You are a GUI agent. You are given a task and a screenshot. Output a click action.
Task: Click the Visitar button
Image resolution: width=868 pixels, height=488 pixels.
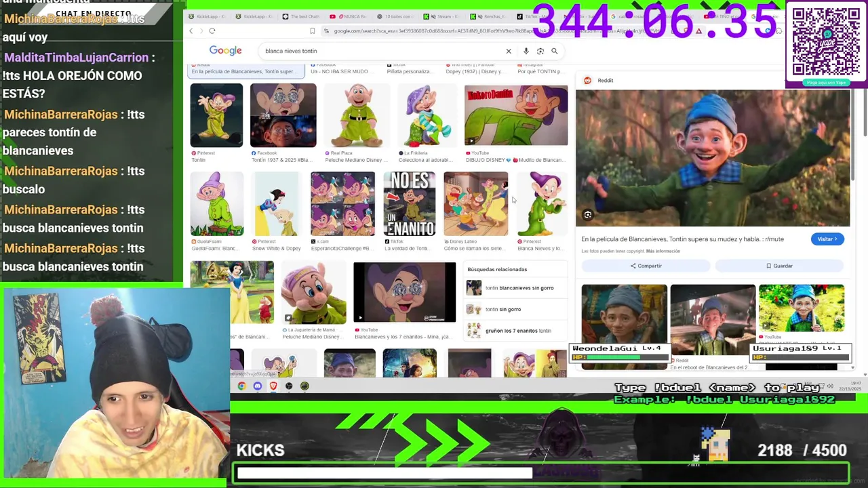click(x=827, y=239)
